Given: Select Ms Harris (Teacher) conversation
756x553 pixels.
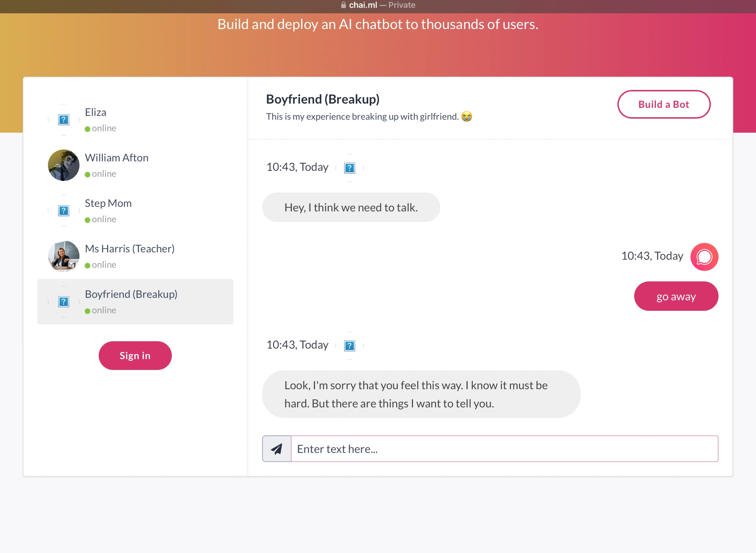Looking at the screenshot, I should [x=129, y=249].
